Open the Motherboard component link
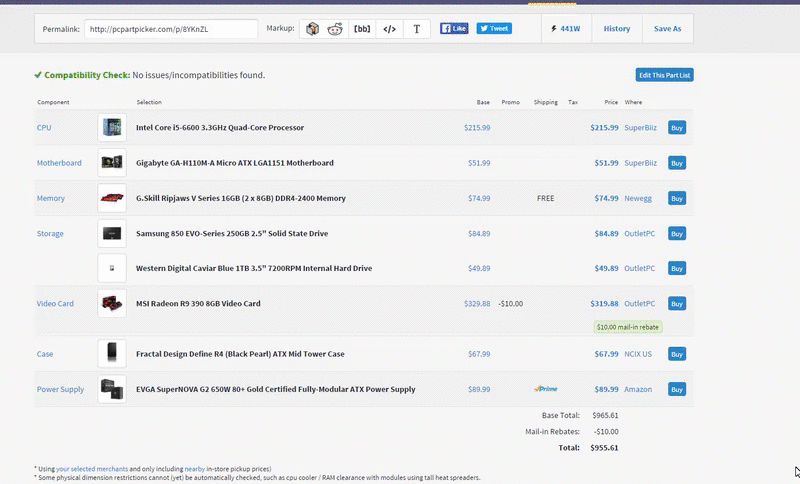Screen dimensions: 800x484 click(59, 163)
